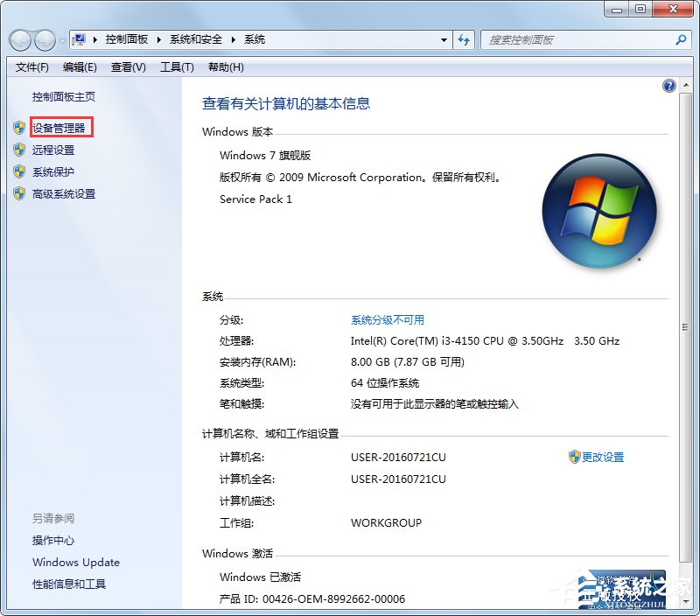Navigate to 控制面板 via breadcrumb
This screenshot has width=700, height=616.
click(x=127, y=39)
